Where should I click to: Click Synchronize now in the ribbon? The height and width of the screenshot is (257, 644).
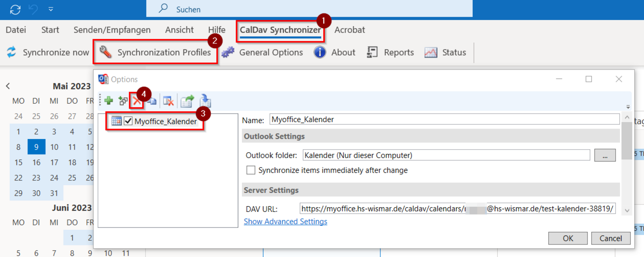point(47,53)
